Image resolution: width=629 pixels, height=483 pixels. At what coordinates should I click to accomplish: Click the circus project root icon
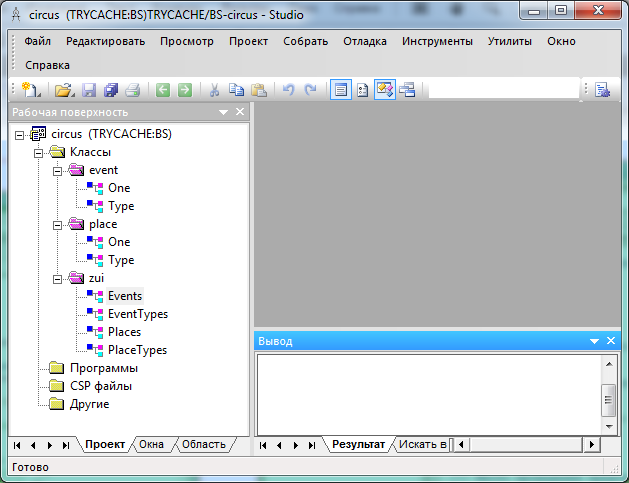(x=39, y=134)
